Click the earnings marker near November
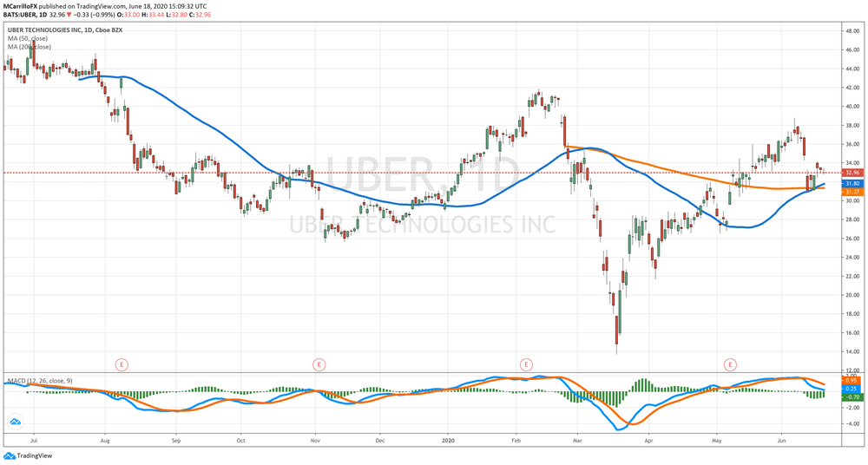The height and width of the screenshot is (465, 868). (319, 364)
